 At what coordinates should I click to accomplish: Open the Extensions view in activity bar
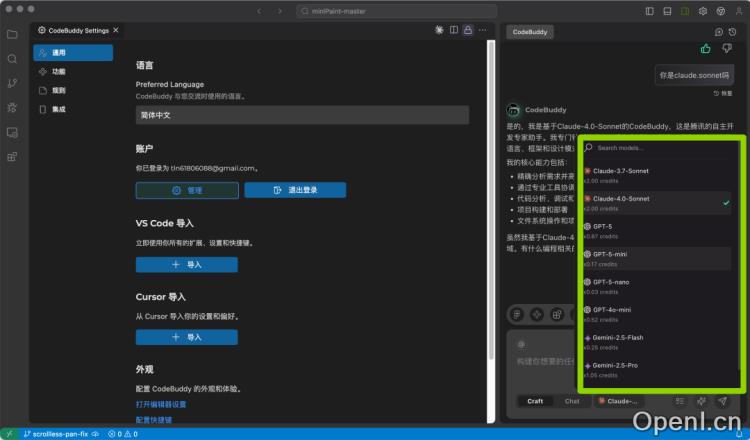tap(12, 157)
